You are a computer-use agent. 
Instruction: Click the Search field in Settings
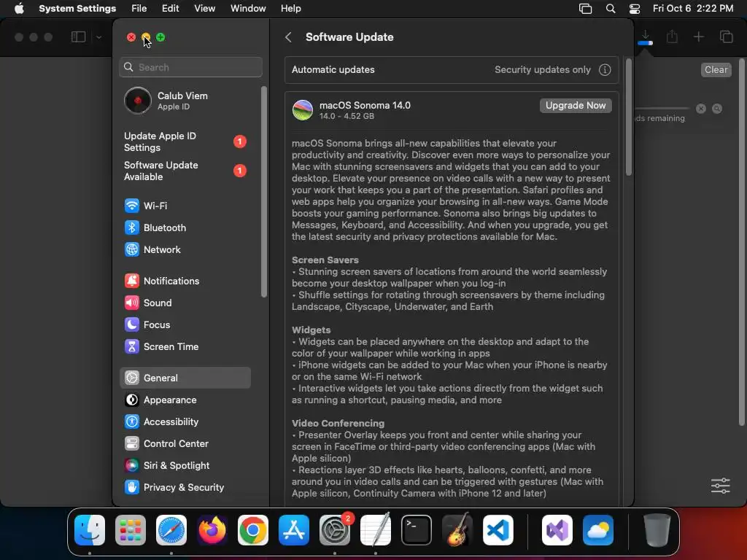pyautogui.click(x=190, y=67)
